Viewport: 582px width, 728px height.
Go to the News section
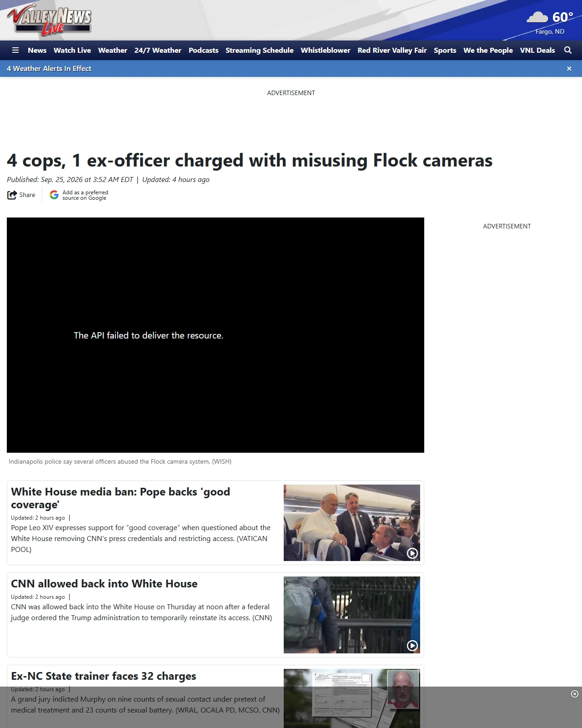tap(37, 51)
